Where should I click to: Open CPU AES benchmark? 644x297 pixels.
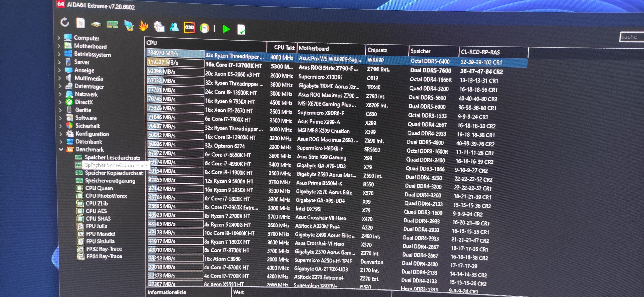tap(96, 211)
